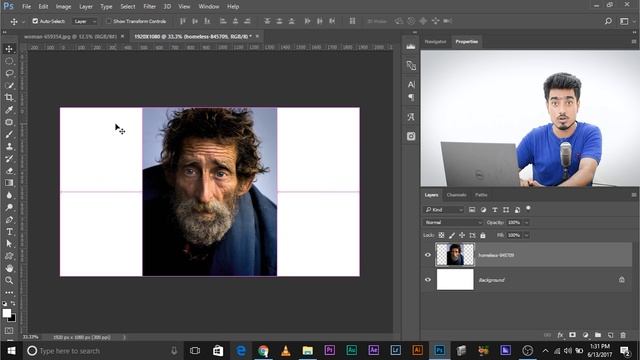Click the add layer style fx icon
Screen dimensions: 640x360
pos(560,335)
